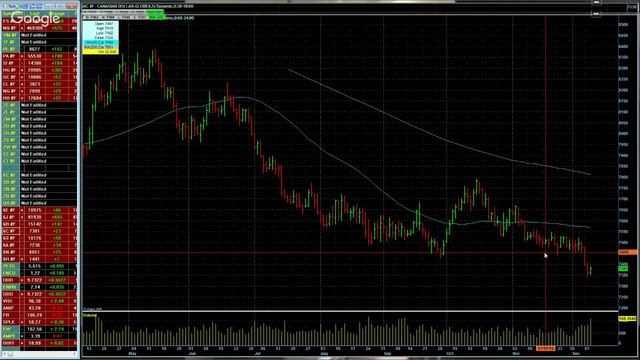Screen dimensions: 640x360
Task: Select the AMPE row showing 3.39
Action: (x=39, y=336)
